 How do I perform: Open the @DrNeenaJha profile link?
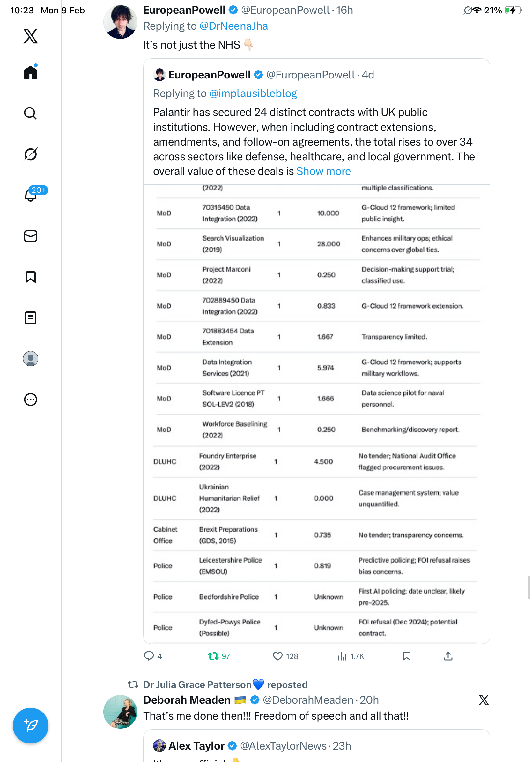tap(233, 26)
